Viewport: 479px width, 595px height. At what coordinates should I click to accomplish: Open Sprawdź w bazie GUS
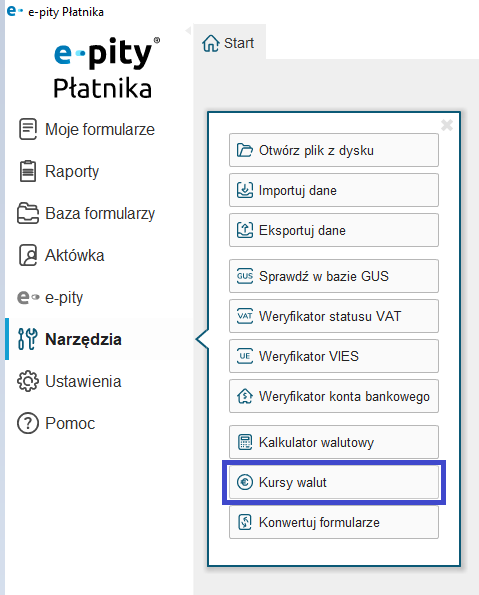(334, 276)
